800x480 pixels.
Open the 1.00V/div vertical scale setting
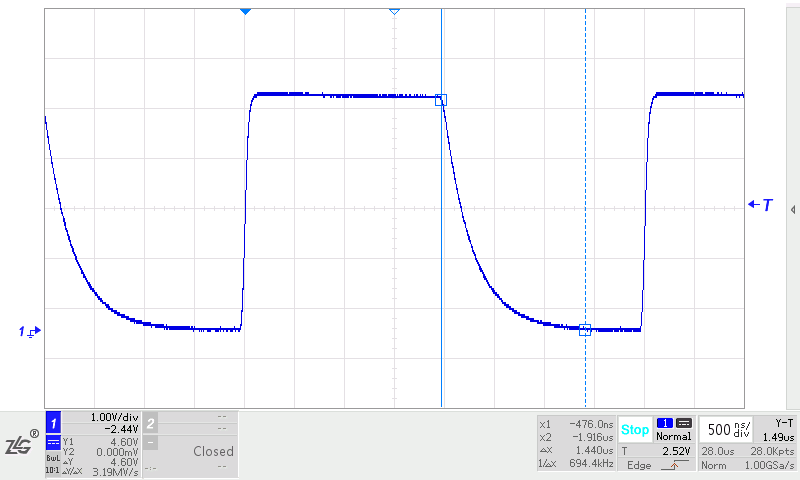112,417
